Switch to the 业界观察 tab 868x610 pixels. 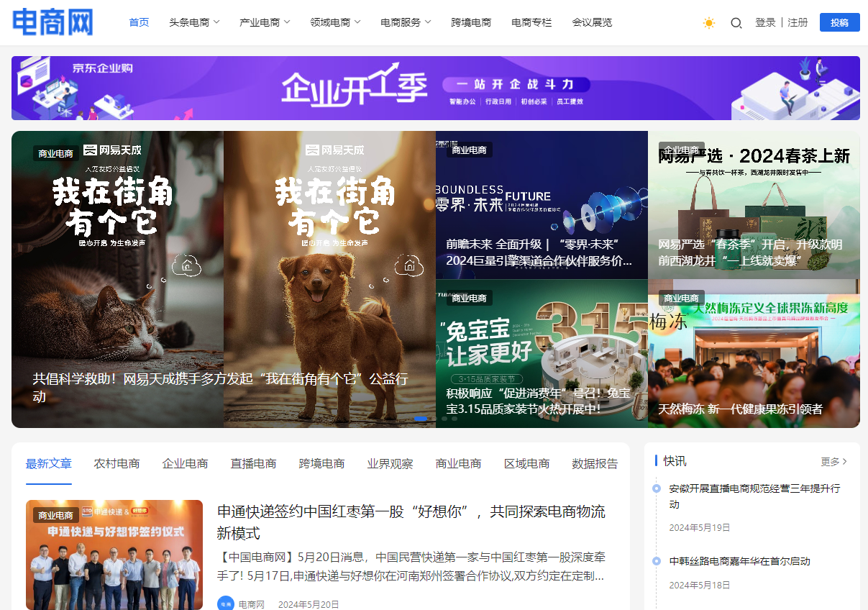pyautogui.click(x=390, y=464)
